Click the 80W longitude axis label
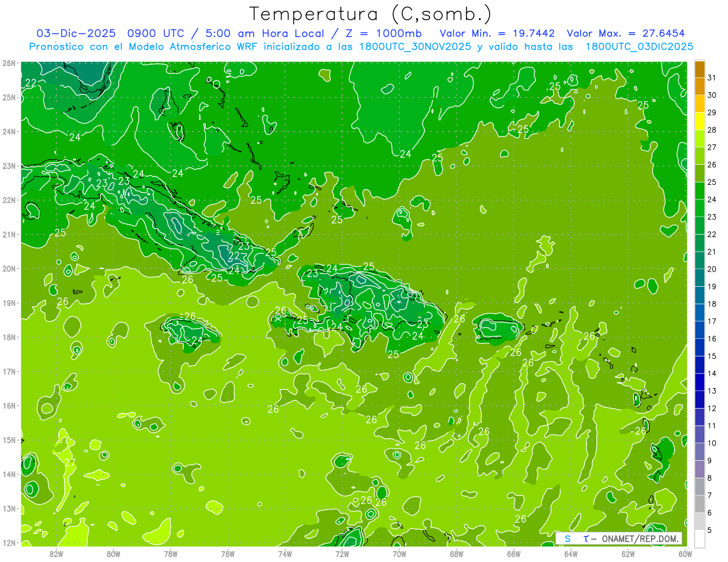 [113, 554]
